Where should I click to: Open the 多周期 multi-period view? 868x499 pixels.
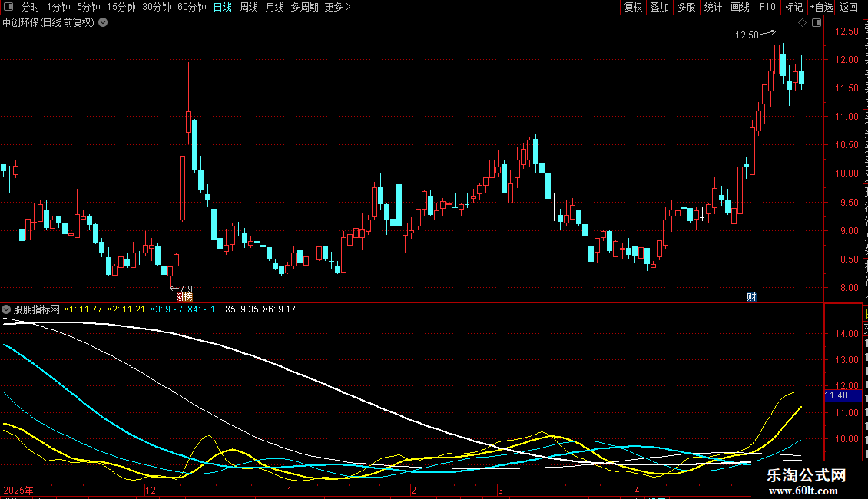click(x=304, y=7)
